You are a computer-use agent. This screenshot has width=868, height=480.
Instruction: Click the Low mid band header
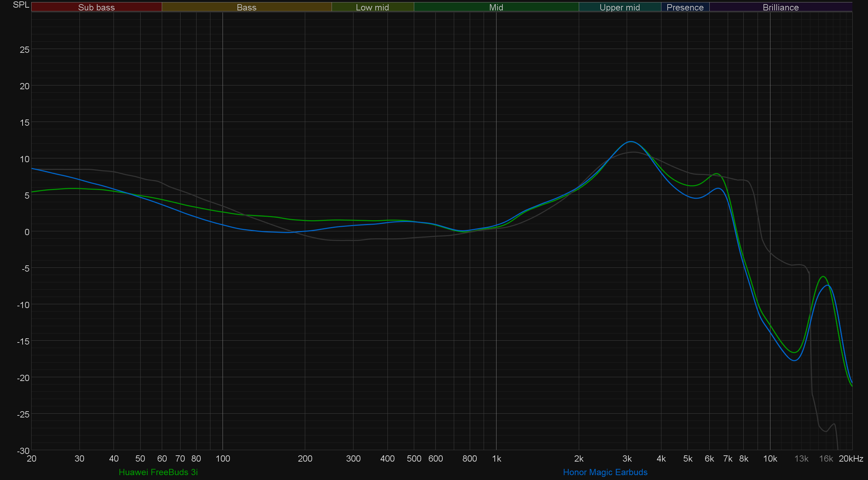(x=372, y=7)
